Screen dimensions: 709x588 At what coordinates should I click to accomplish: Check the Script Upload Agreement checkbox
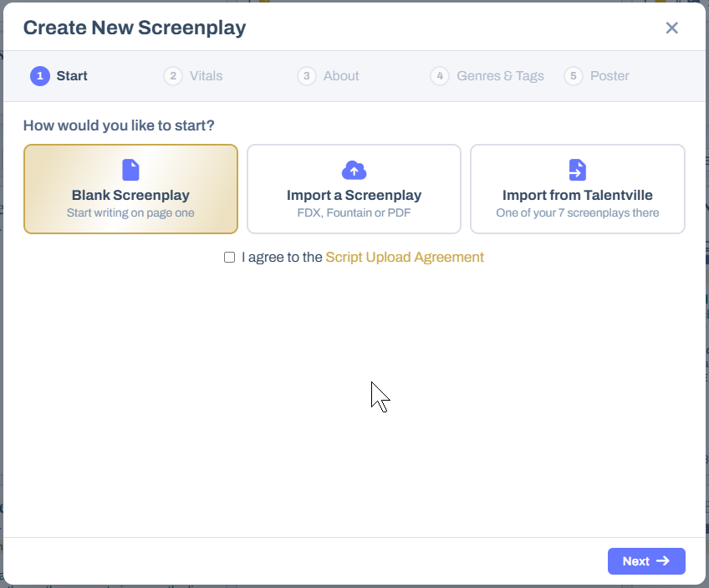(x=230, y=258)
